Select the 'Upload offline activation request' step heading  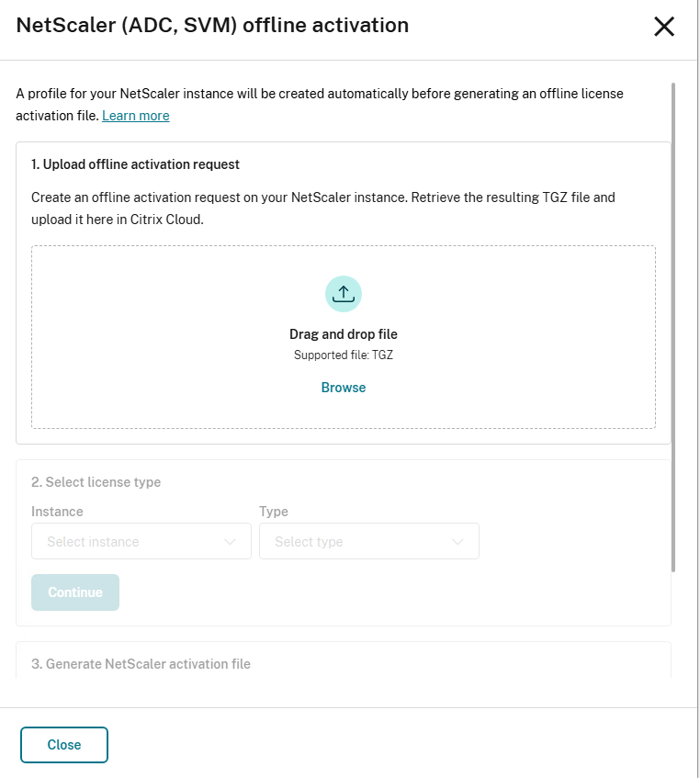(x=135, y=164)
